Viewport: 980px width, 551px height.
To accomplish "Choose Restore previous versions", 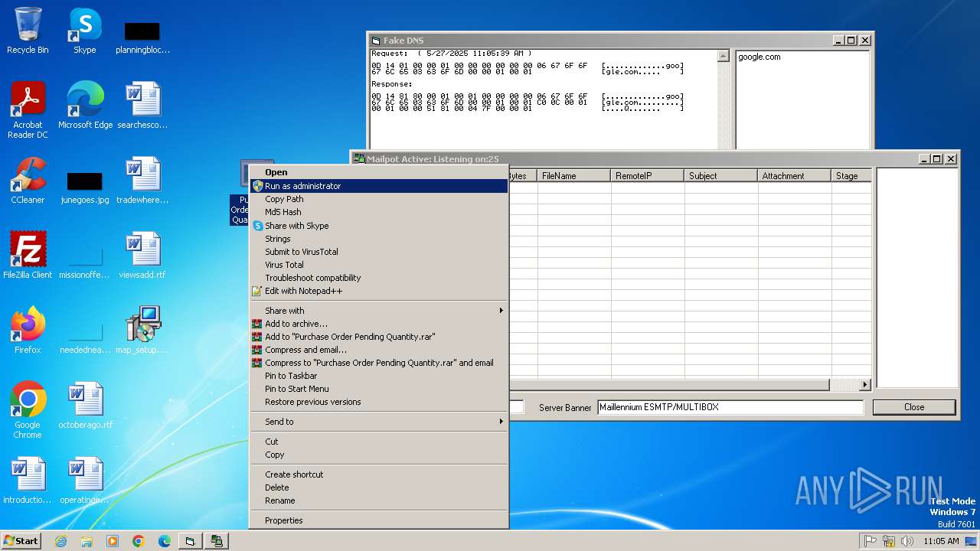I will pos(378,402).
